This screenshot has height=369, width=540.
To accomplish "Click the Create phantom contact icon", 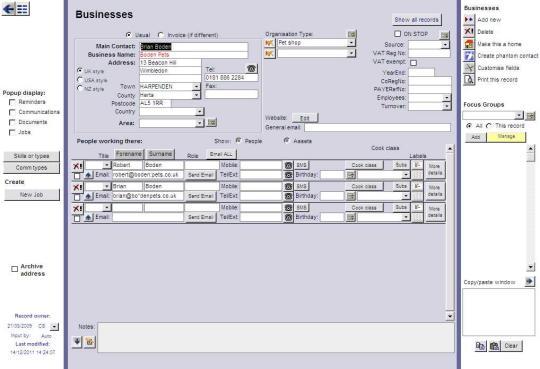I will (469, 56).
